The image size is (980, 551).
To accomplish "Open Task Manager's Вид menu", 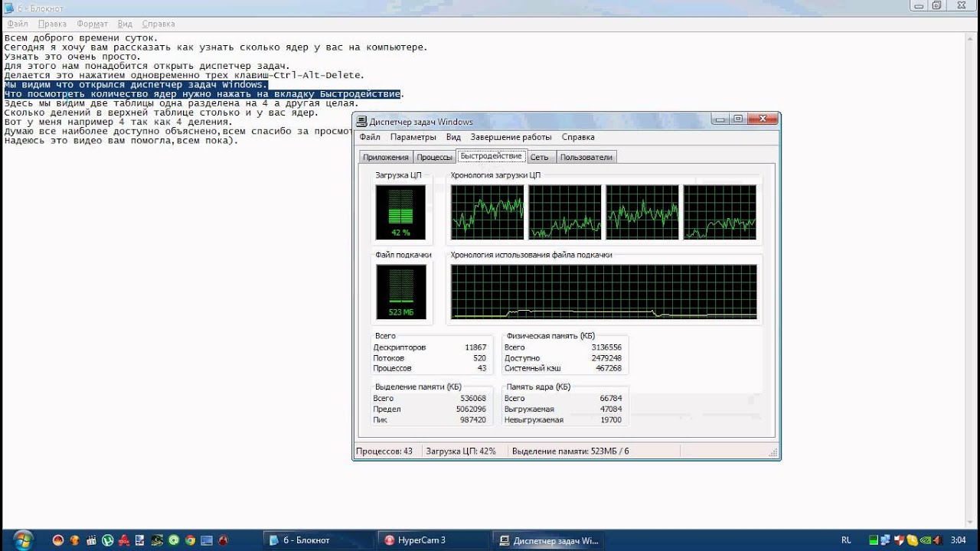I will [453, 137].
